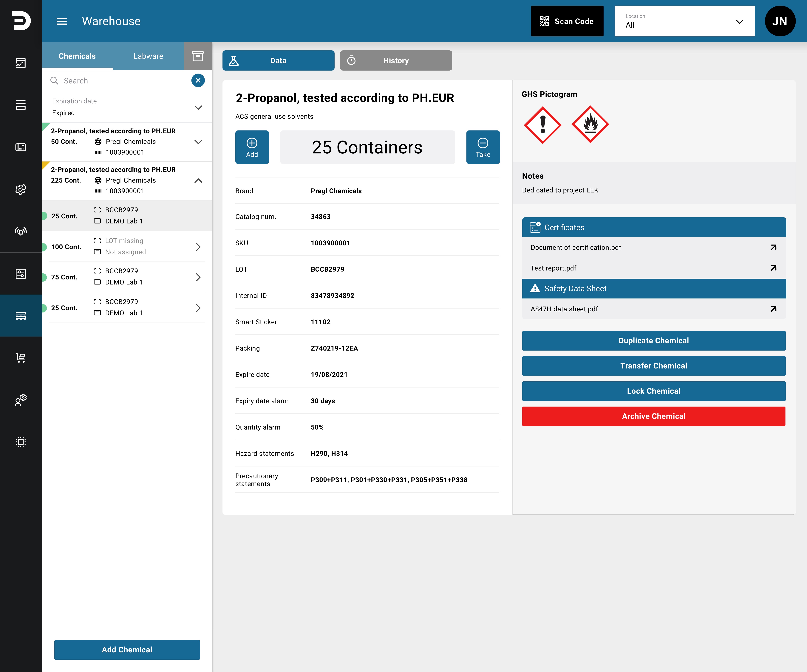Clear the search with the X icon
The image size is (807, 672).
198,80
